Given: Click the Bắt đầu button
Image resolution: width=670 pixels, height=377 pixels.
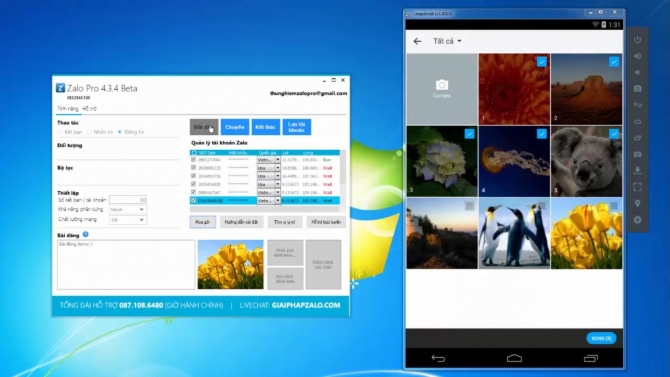Looking at the screenshot, I should pyautogui.click(x=204, y=127).
